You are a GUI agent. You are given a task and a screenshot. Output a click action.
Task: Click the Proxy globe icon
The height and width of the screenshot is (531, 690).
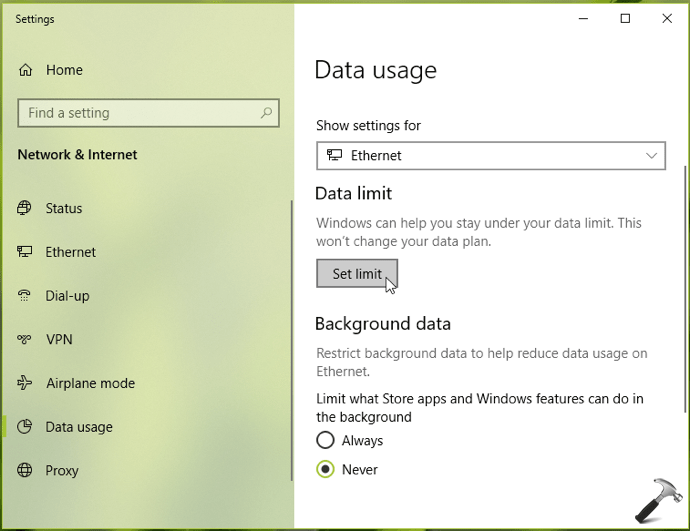[x=24, y=470]
